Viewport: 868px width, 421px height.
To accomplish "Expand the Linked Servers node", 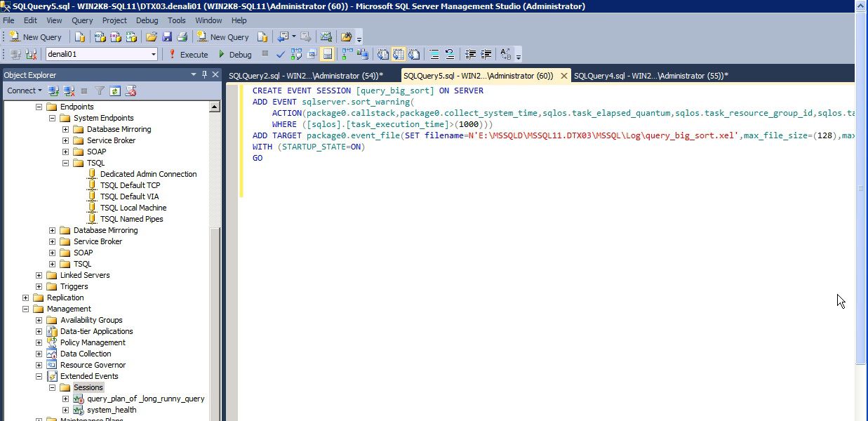I will point(39,275).
